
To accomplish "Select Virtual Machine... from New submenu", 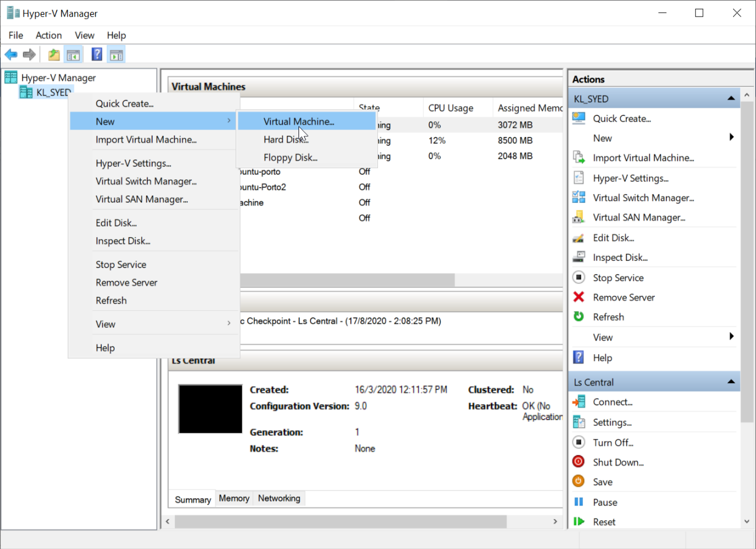I will [x=299, y=122].
